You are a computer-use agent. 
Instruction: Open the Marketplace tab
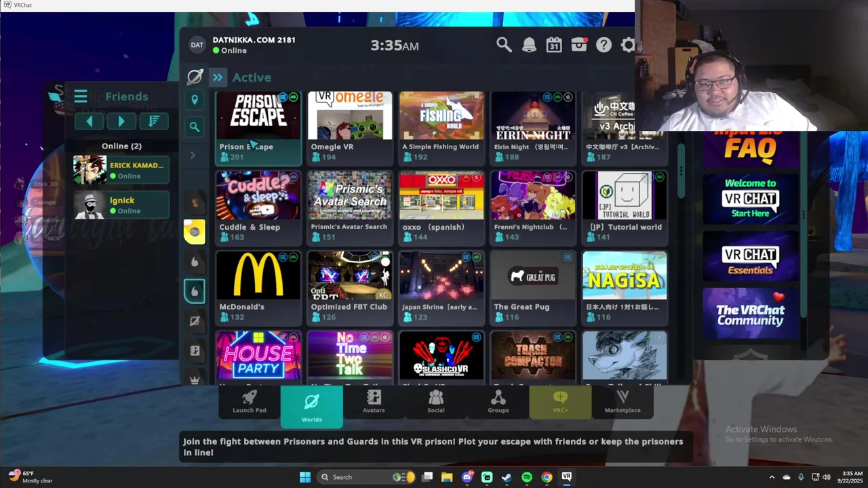point(623,402)
